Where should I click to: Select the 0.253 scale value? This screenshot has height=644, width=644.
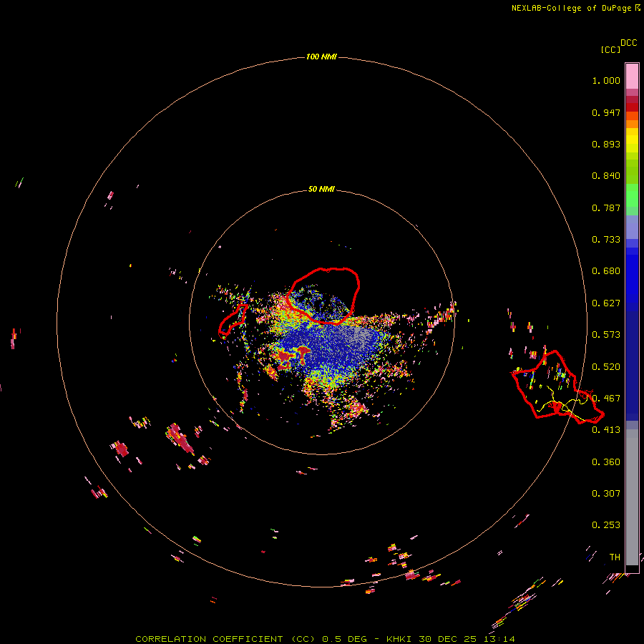coord(606,525)
